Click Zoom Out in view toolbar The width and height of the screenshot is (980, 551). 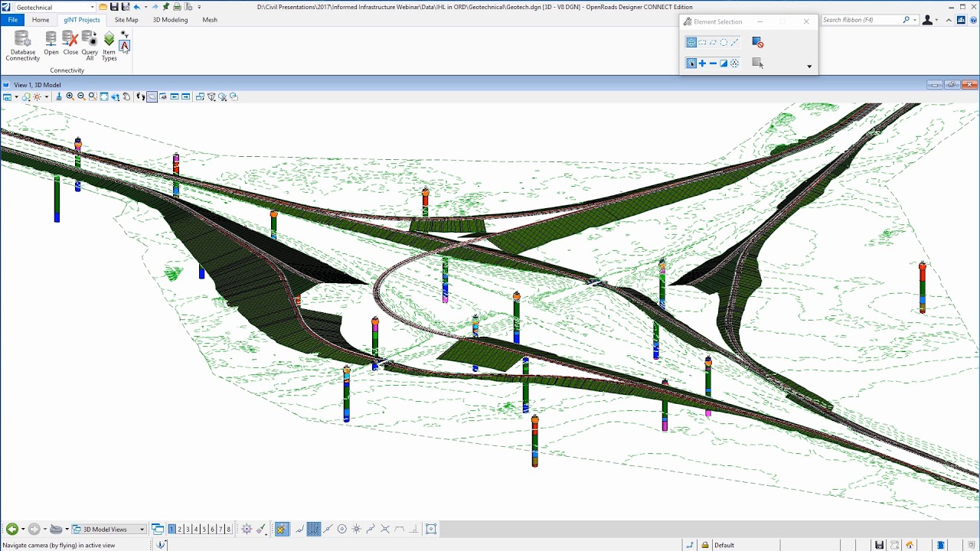(x=81, y=97)
